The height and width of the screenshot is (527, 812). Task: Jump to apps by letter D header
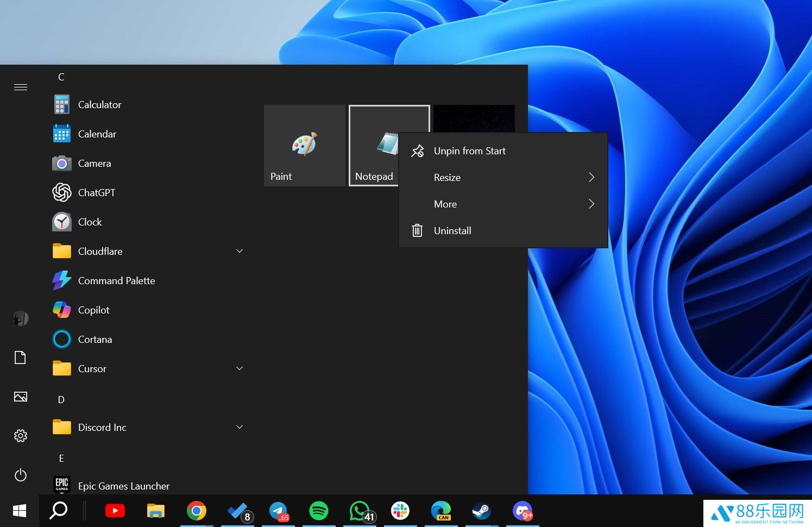tap(61, 400)
